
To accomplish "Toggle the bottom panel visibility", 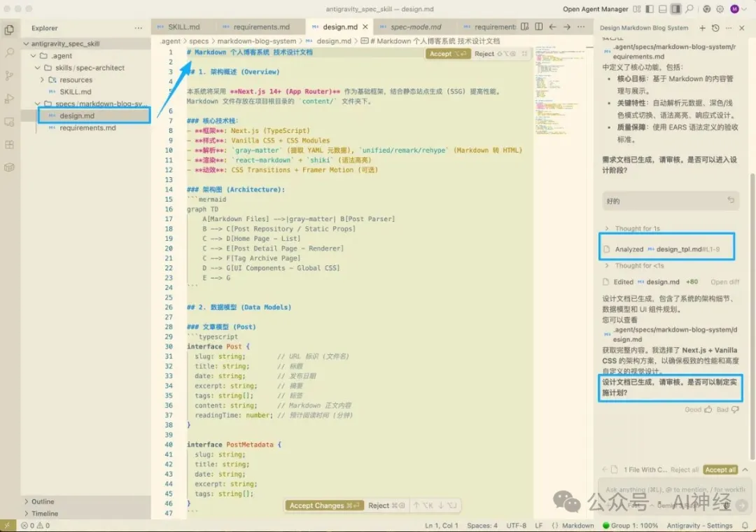I will point(663,9).
